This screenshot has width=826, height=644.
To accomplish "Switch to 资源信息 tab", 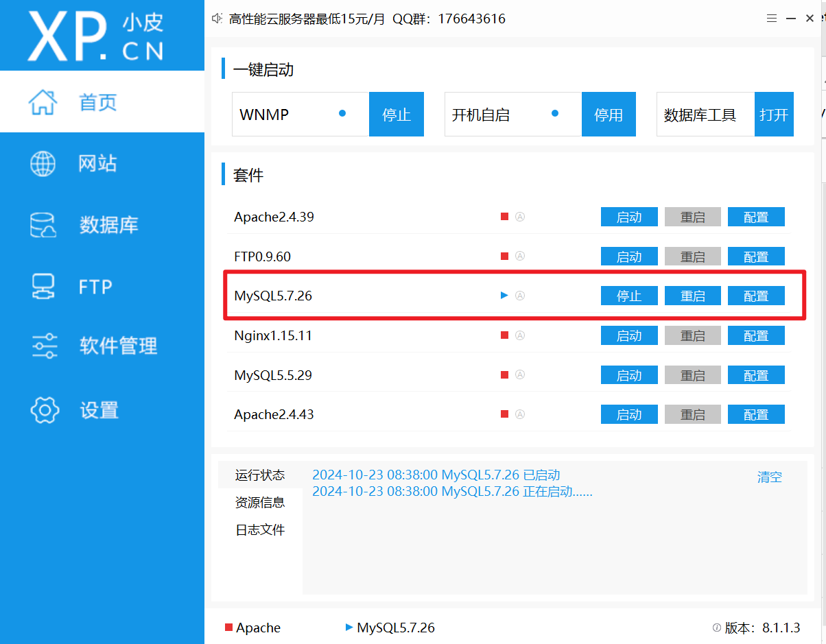I will click(x=260, y=502).
